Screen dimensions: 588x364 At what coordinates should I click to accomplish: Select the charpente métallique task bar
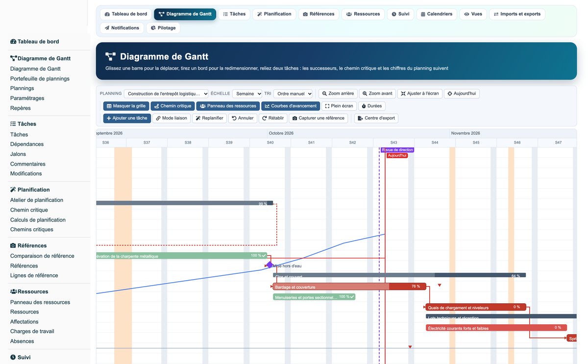tap(181, 256)
